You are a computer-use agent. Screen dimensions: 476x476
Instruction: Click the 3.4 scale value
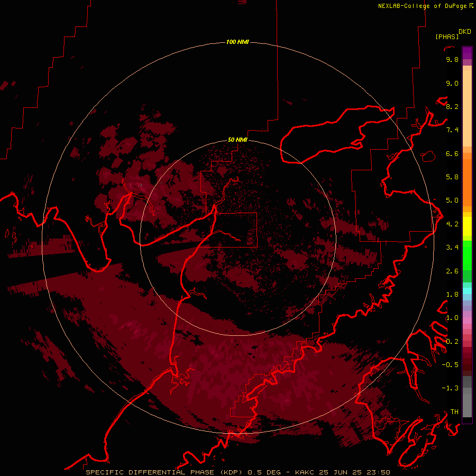[452, 248]
